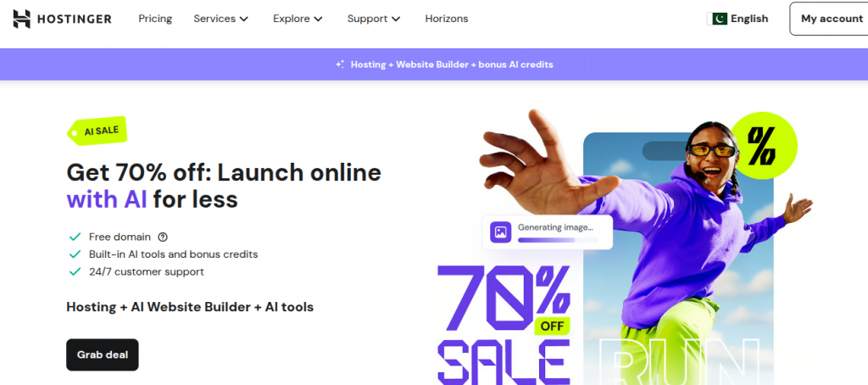
Task: Click the Generating image progress bar
Action: 558,240
